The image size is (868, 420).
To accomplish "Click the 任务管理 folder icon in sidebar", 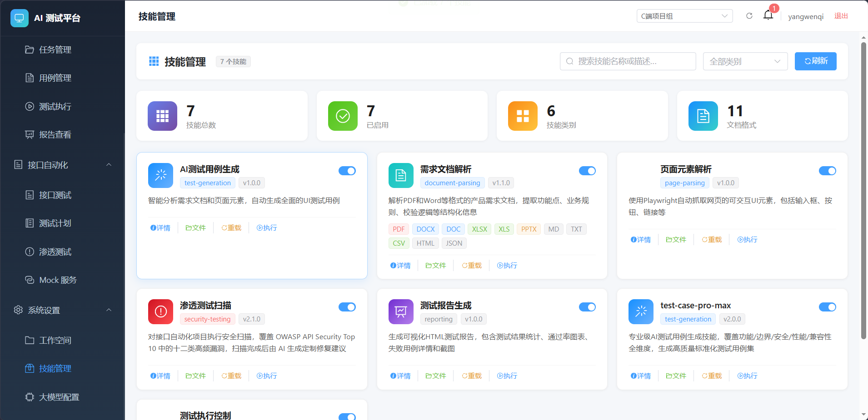I will (x=30, y=49).
